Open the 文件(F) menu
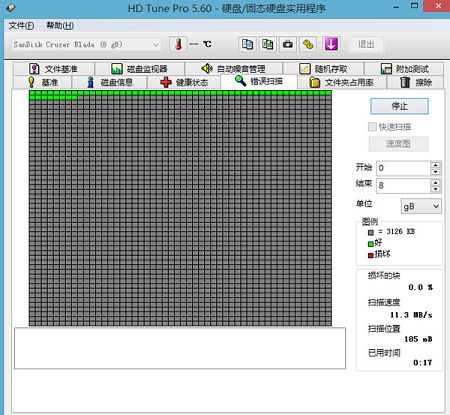Screen dimensions: 450x415 [21, 26]
